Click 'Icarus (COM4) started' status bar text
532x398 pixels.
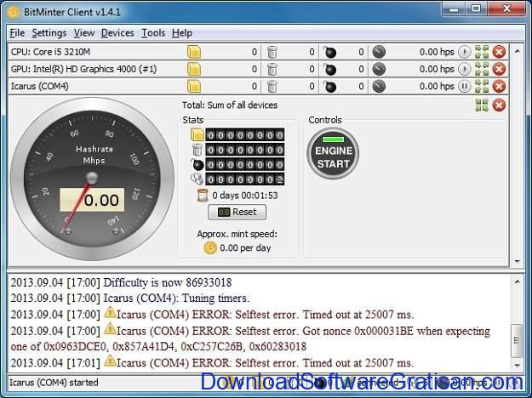click(54, 383)
